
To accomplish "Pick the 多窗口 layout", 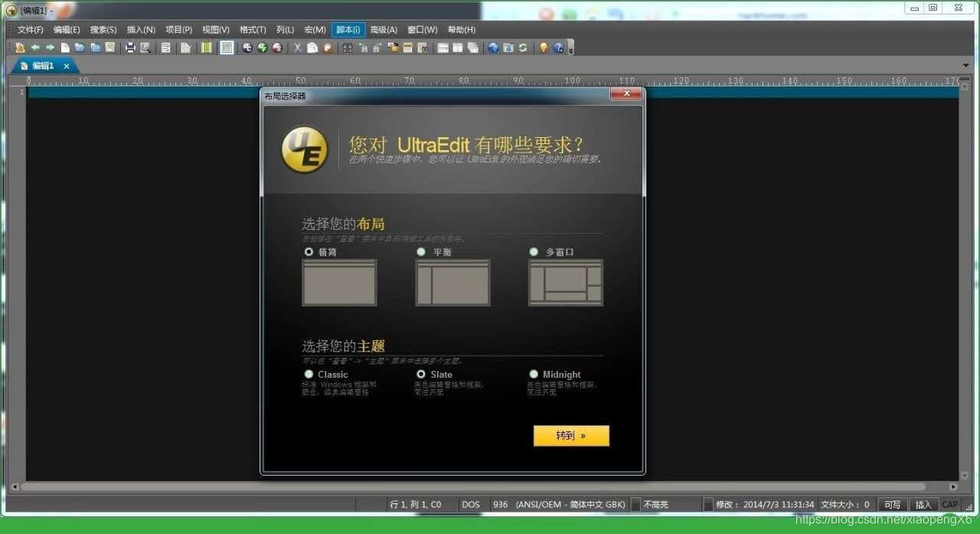I will [534, 251].
